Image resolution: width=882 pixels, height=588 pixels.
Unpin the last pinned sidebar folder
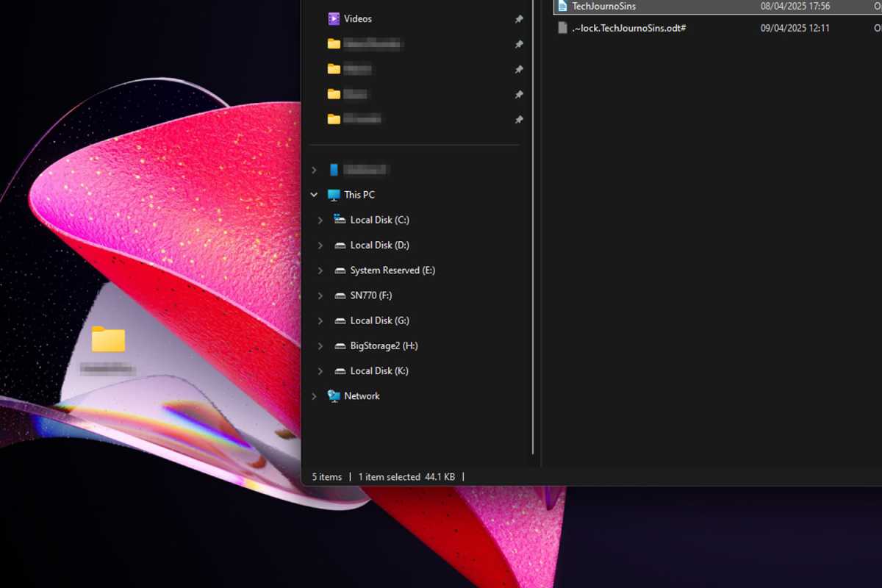pos(519,119)
